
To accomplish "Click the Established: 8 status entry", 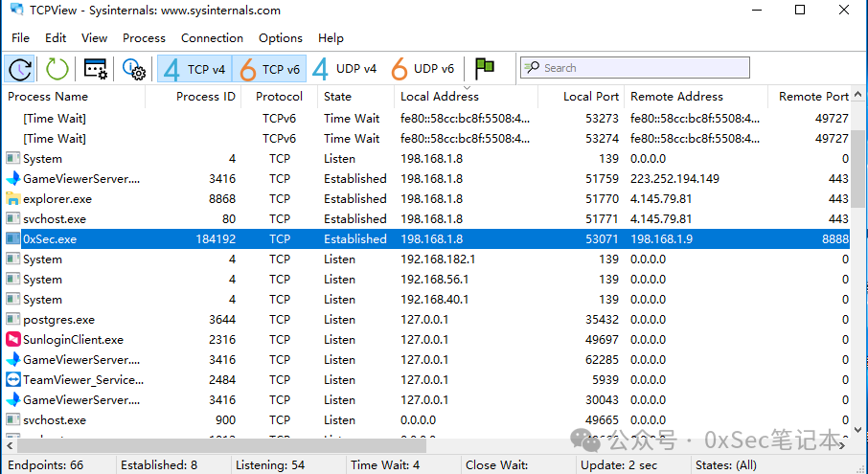I will (159, 464).
